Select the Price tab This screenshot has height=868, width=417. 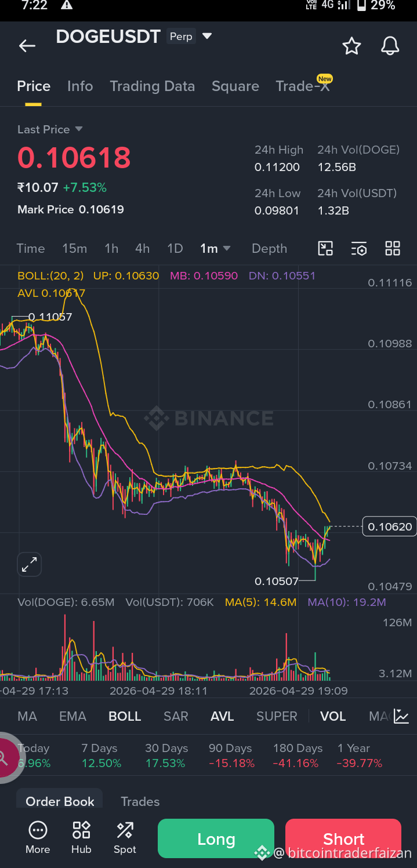(x=34, y=86)
